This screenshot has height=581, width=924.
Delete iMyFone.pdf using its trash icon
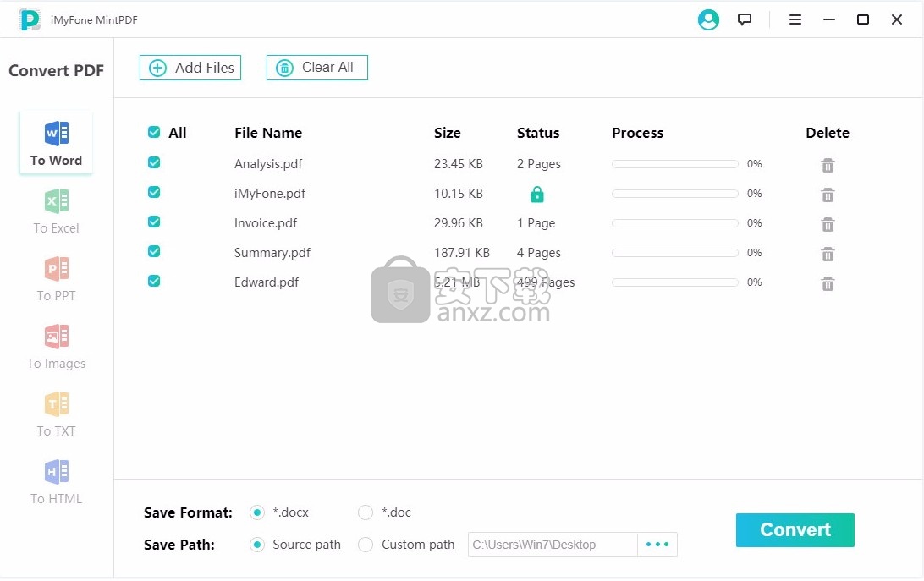(828, 195)
